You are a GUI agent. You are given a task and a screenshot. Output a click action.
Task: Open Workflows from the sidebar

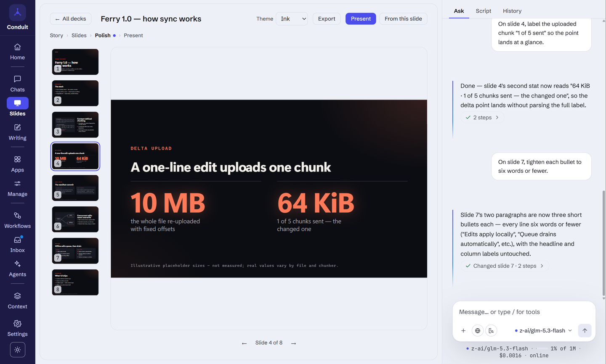pos(17,220)
